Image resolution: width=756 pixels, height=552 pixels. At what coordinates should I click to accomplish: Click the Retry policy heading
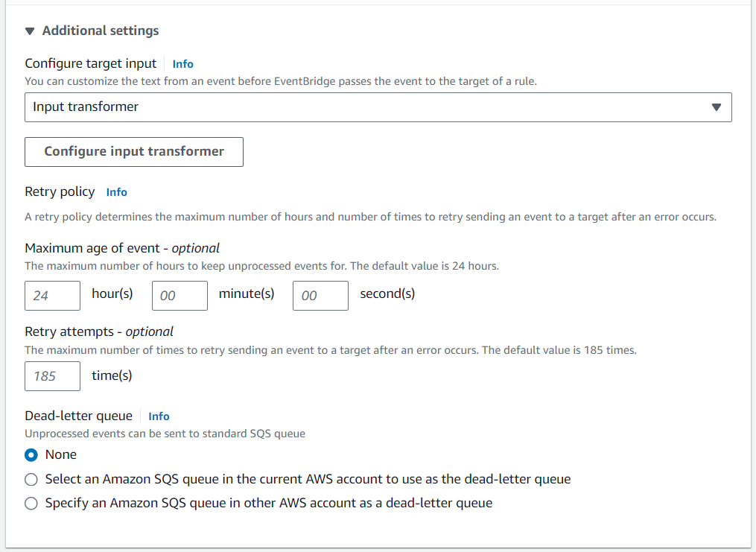click(60, 191)
